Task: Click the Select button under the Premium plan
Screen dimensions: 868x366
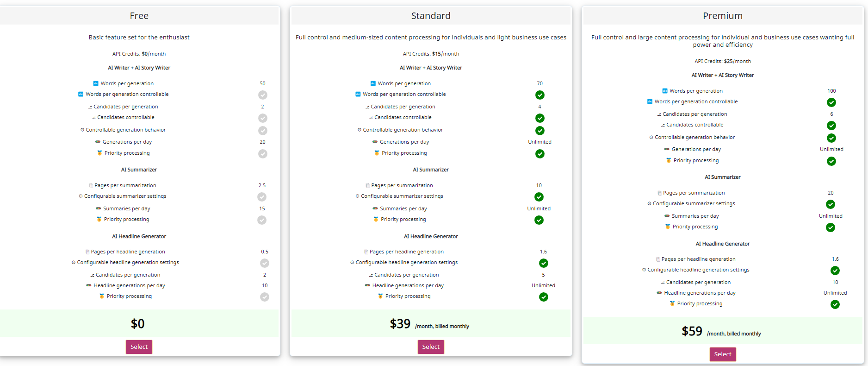Action: [723, 354]
